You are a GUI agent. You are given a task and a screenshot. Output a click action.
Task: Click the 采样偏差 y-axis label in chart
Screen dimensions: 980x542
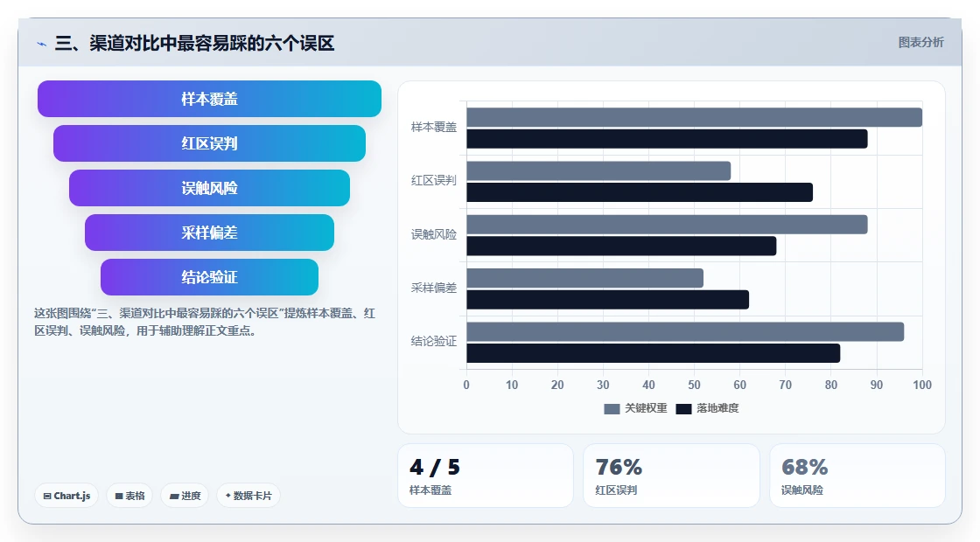click(434, 288)
